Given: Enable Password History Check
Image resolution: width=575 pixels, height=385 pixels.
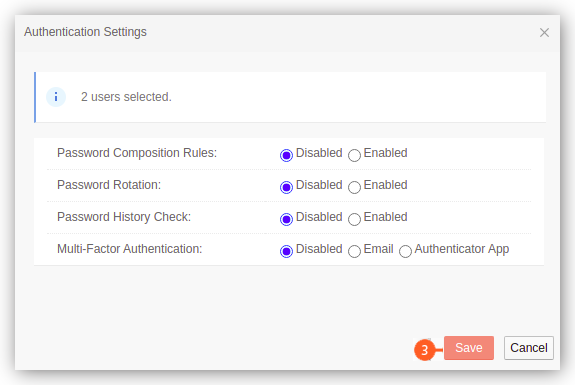Looking at the screenshot, I should pos(354,219).
